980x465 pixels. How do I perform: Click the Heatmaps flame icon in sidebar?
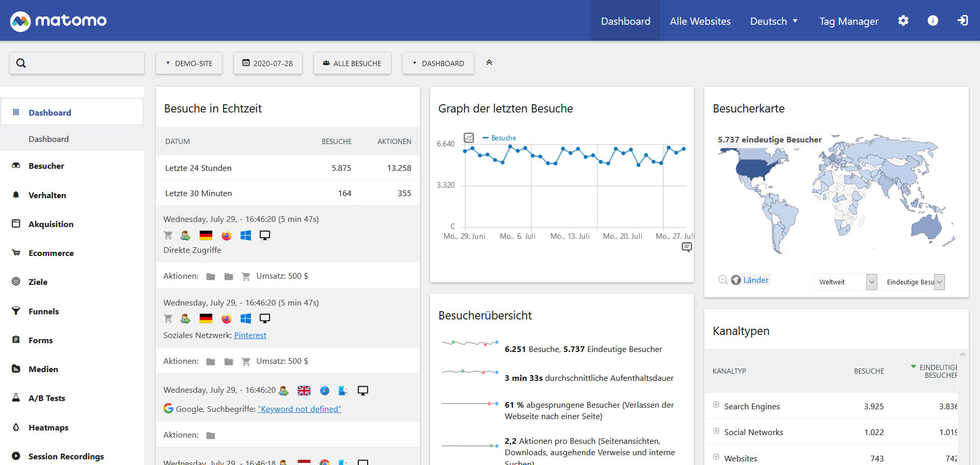16,427
